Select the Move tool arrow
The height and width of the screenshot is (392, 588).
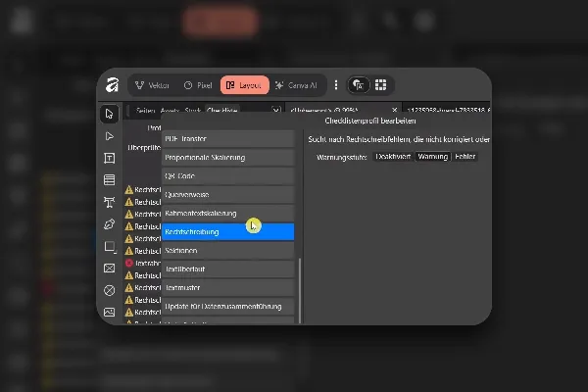point(109,114)
